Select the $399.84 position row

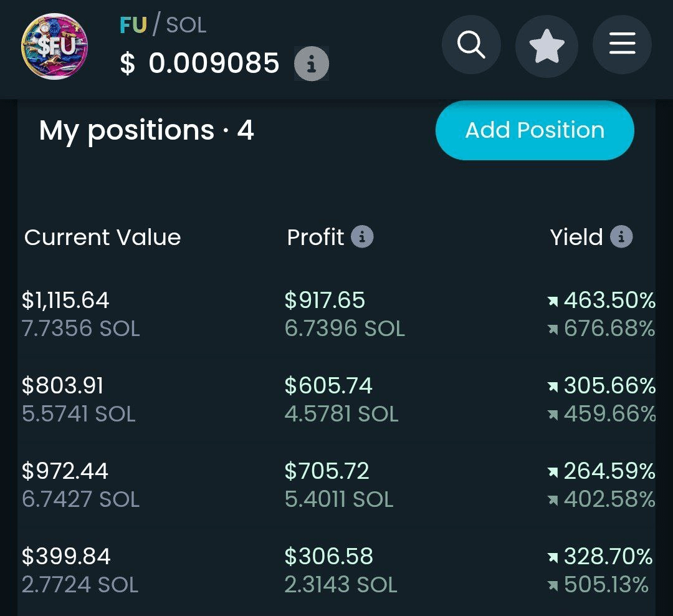66,556
